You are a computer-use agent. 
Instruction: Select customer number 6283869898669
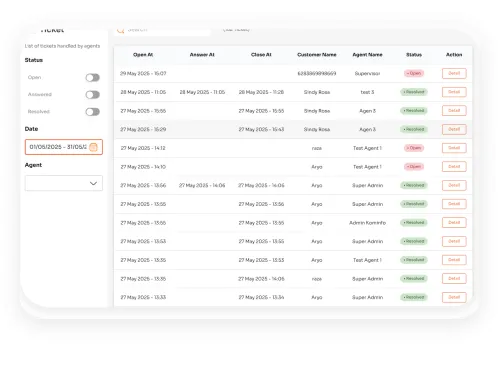pyautogui.click(x=317, y=74)
